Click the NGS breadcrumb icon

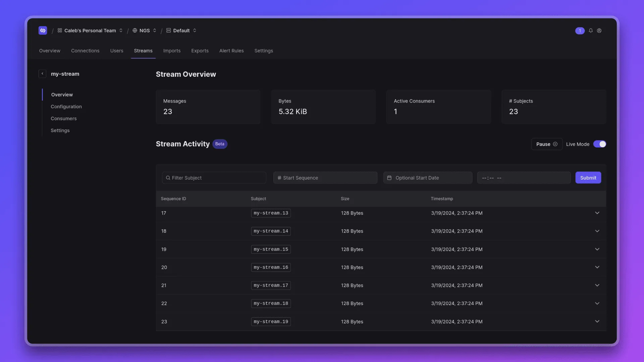[134, 30]
